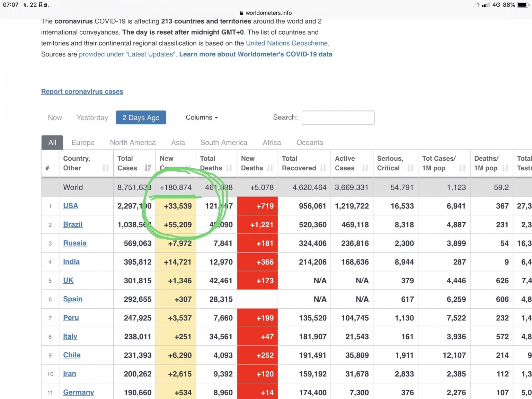Open the Spain country link
Screen dimensions: 532x399
[x=73, y=299]
